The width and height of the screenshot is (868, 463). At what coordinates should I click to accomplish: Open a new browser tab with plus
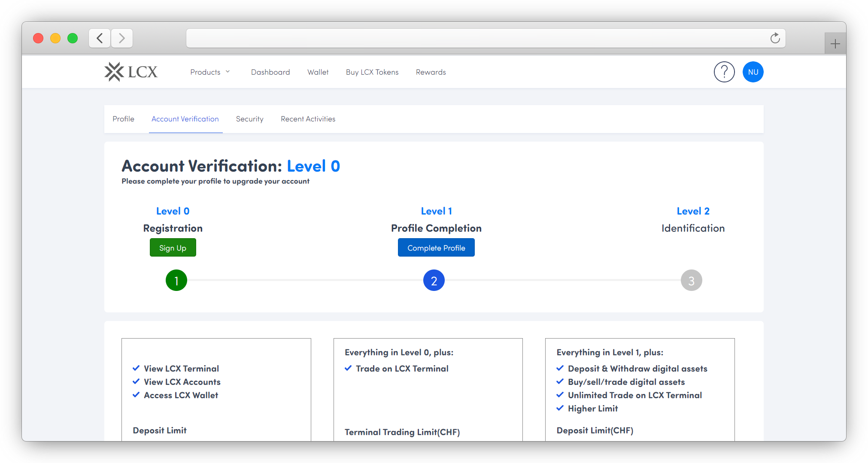pos(835,43)
